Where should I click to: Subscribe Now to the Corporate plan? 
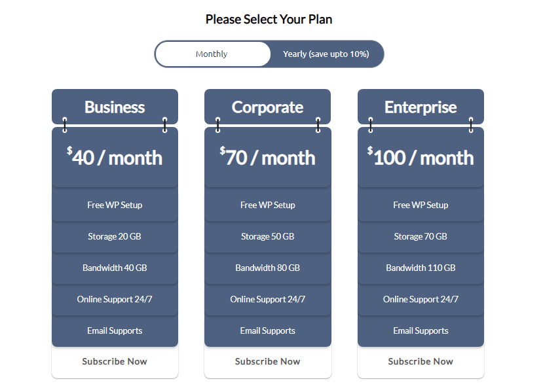[268, 361]
